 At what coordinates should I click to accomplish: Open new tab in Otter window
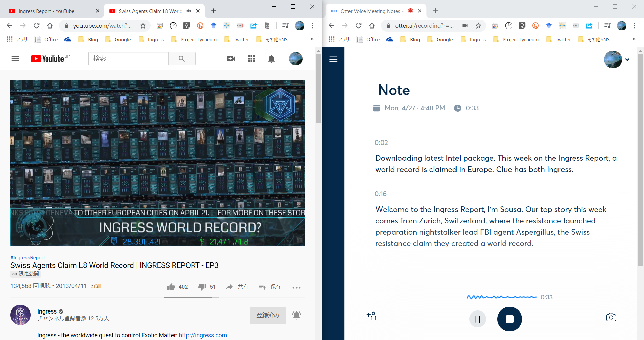435,11
